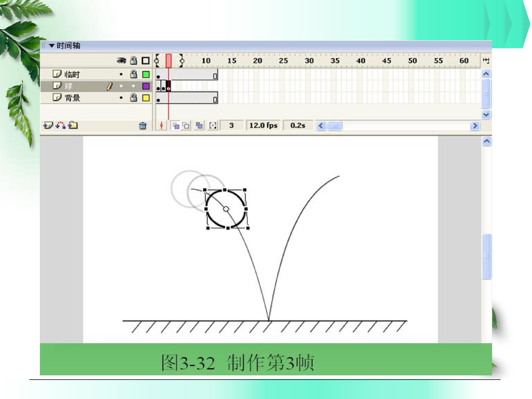Click the 12.0 fps frame rate
532x399 pixels.
coord(263,126)
